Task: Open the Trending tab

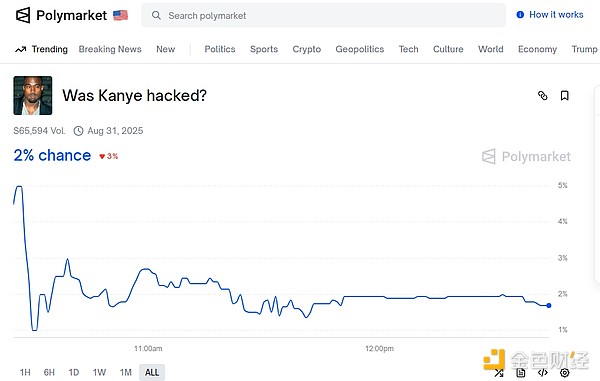Action: pyautogui.click(x=41, y=49)
